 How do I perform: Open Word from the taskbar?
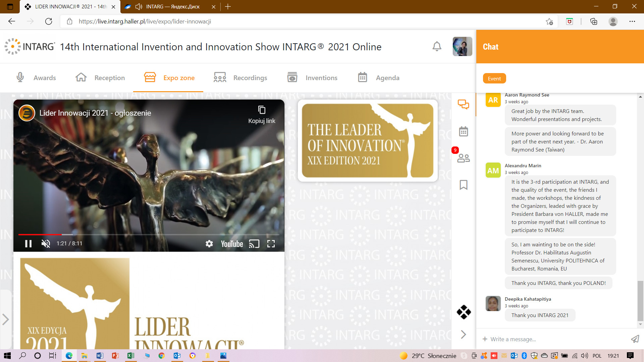coord(100,356)
